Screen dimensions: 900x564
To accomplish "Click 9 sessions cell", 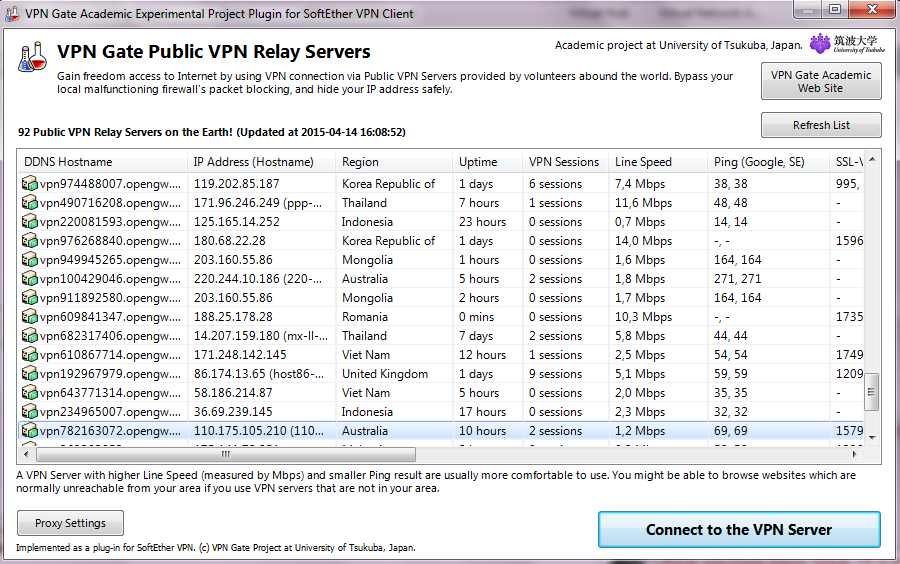I will pyautogui.click(x=555, y=374).
